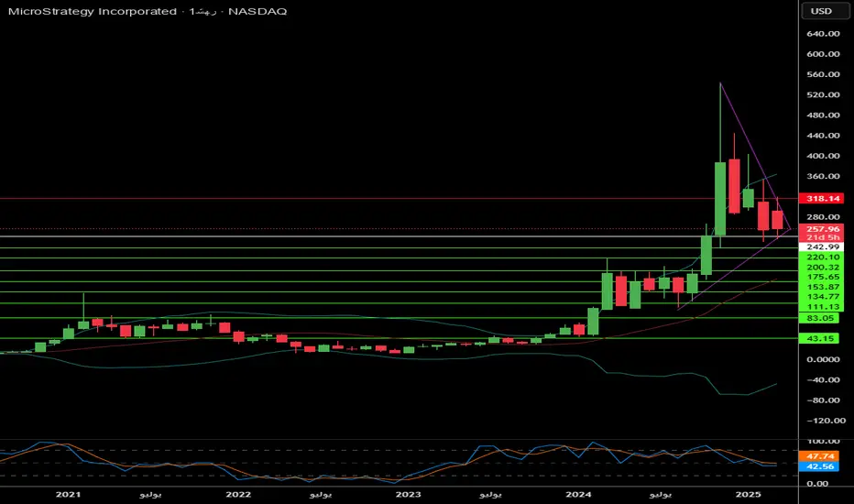Click the 100.00 oscillator scale label
The image size is (854, 504).
tap(823, 441)
